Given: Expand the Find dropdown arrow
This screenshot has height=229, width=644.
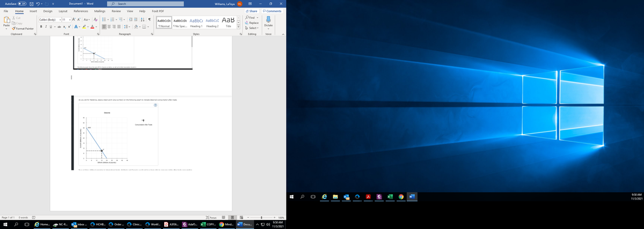Looking at the screenshot, I should (x=259, y=18).
